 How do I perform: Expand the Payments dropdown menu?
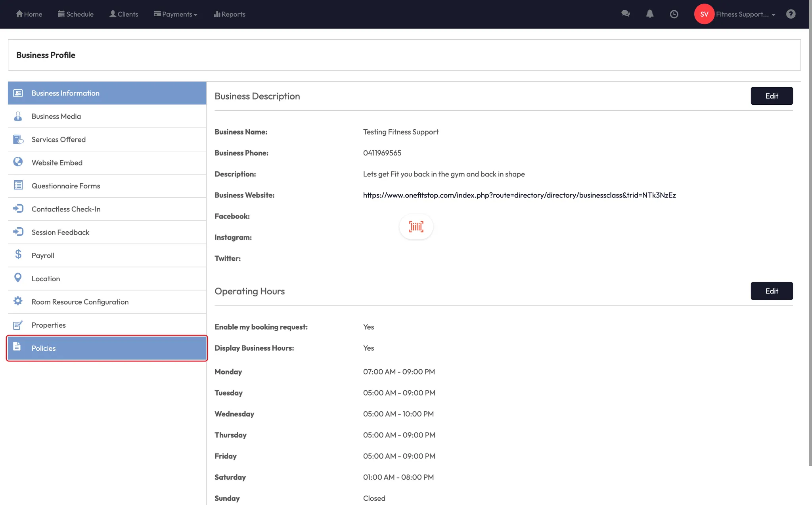coord(176,14)
